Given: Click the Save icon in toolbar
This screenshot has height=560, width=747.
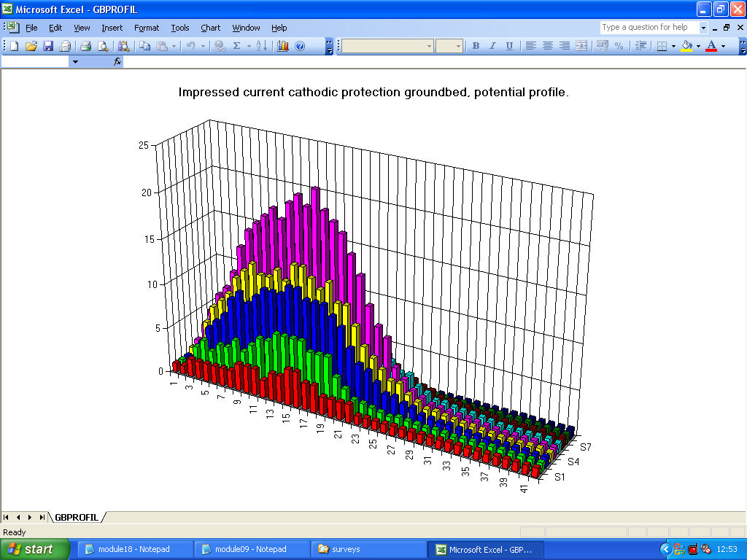Looking at the screenshot, I should 48,46.
